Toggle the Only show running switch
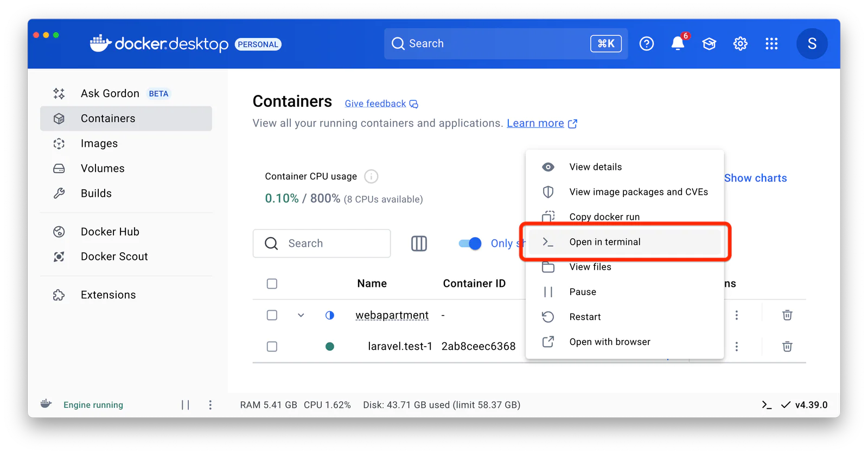This screenshot has width=868, height=454. click(x=470, y=244)
